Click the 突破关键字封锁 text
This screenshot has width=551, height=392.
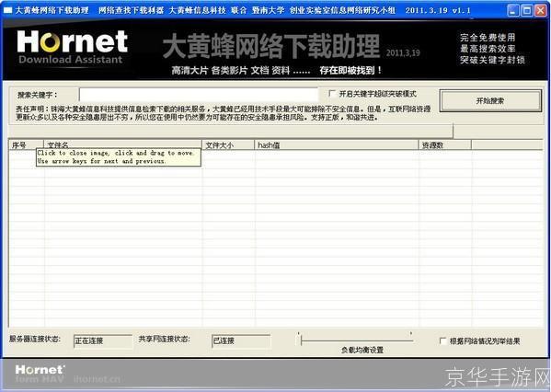coord(493,60)
